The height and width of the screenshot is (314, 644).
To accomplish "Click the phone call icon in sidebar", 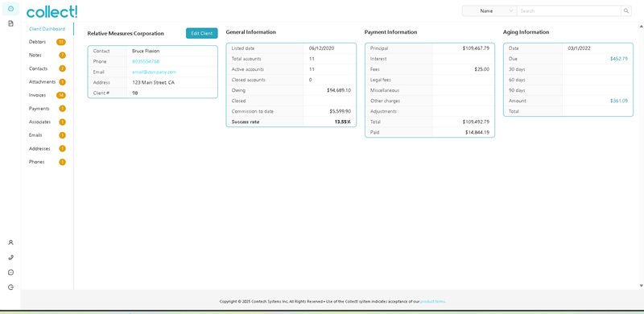I will pos(11,258).
